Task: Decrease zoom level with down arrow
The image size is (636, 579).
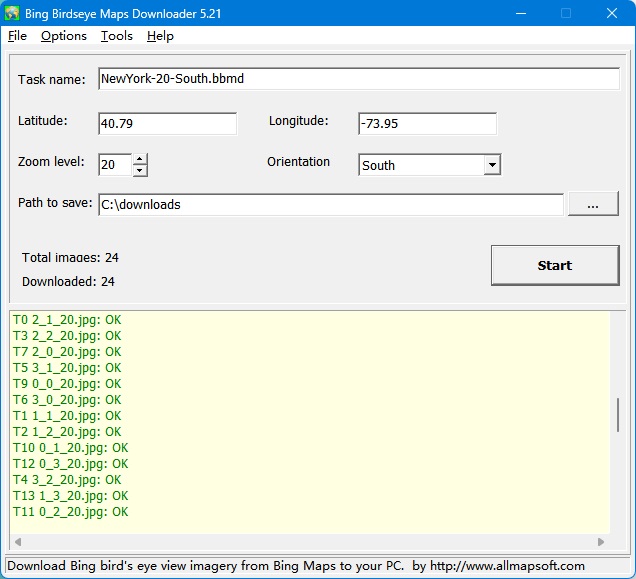Action: point(140,171)
